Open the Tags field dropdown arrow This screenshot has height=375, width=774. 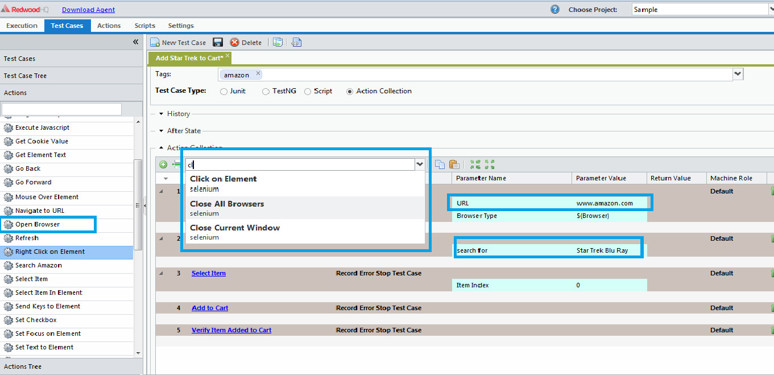(x=737, y=74)
